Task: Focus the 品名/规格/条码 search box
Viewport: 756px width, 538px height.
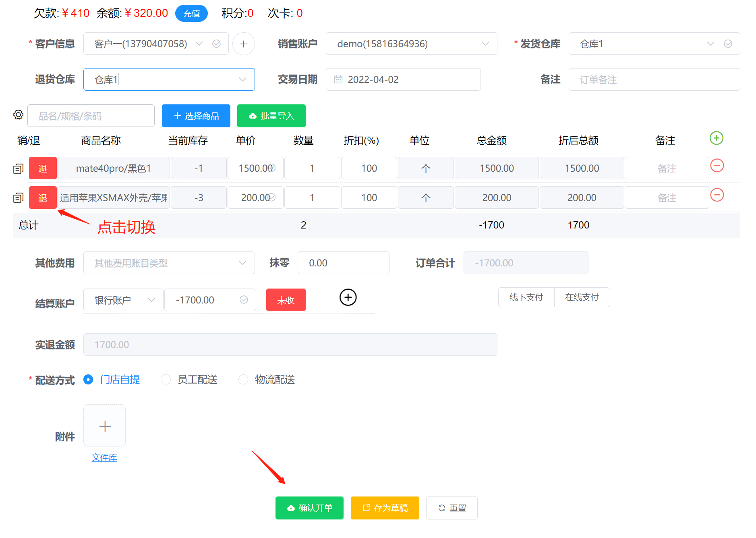Action: pyautogui.click(x=91, y=116)
